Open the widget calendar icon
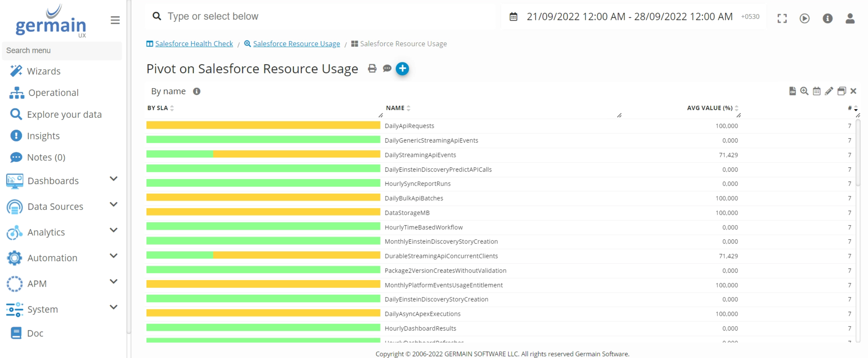868x358 pixels. click(816, 91)
